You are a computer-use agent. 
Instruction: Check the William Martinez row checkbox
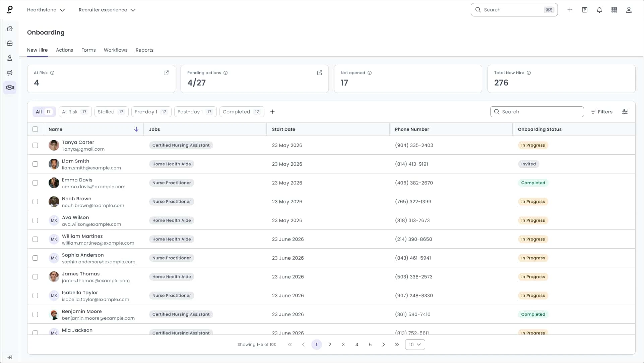click(x=35, y=239)
